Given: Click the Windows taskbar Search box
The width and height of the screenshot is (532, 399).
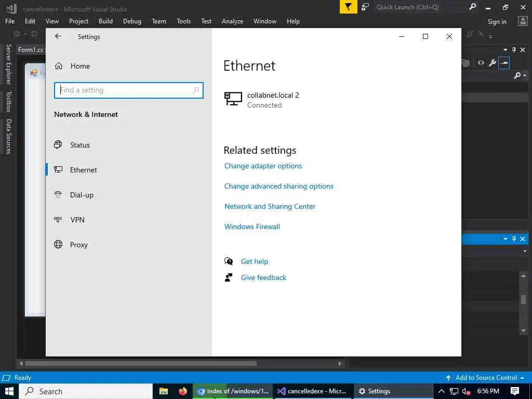Looking at the screenshot, I should tap(86, 391).
